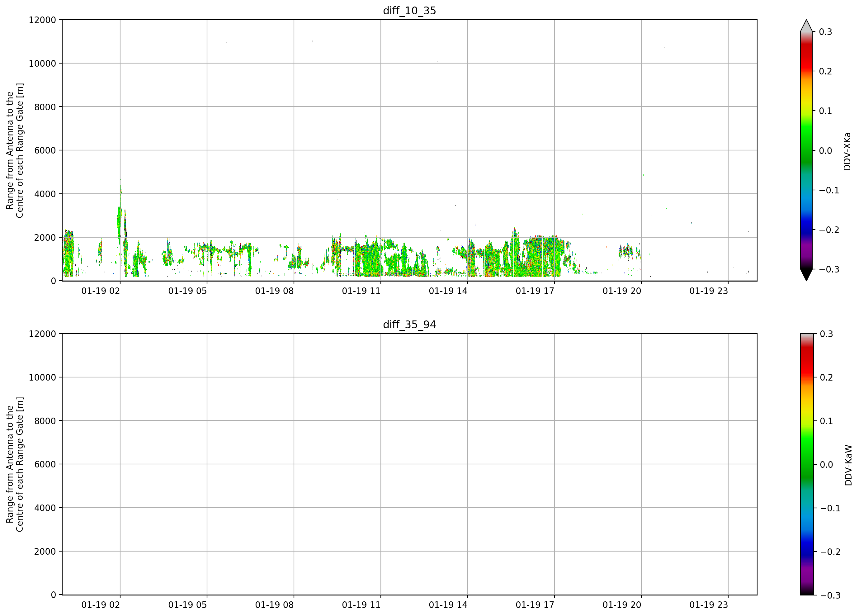Click the 0.0 tick on DDV-KaW colorbar
The width and height of the screenshot is (859, 616).
click(826, 464)
